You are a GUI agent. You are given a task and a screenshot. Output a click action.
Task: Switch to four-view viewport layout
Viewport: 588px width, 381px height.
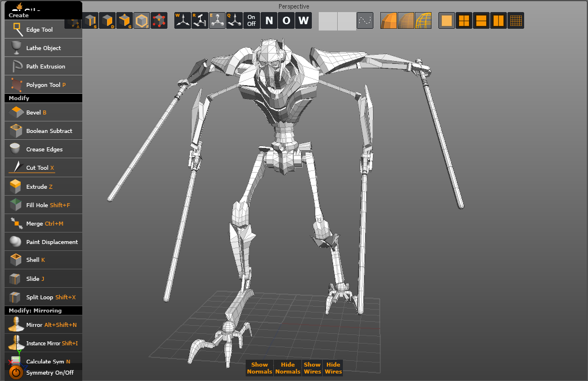464,20
